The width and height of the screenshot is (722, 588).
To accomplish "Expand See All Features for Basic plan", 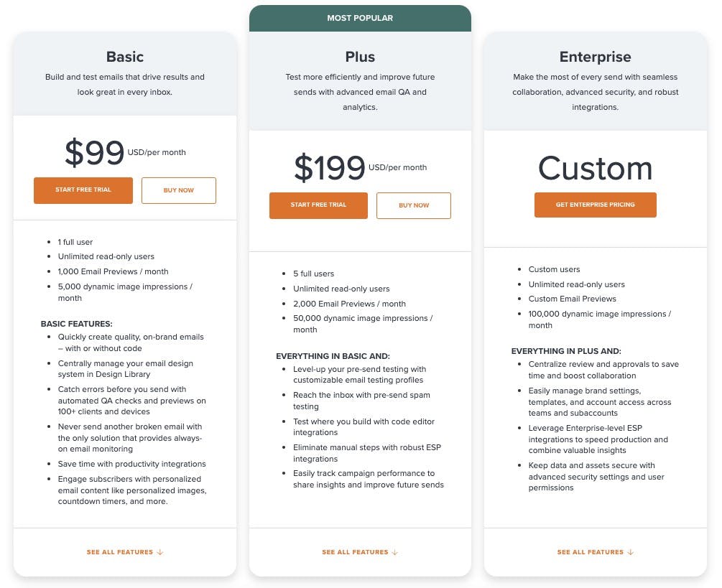I will coord(120,552).
